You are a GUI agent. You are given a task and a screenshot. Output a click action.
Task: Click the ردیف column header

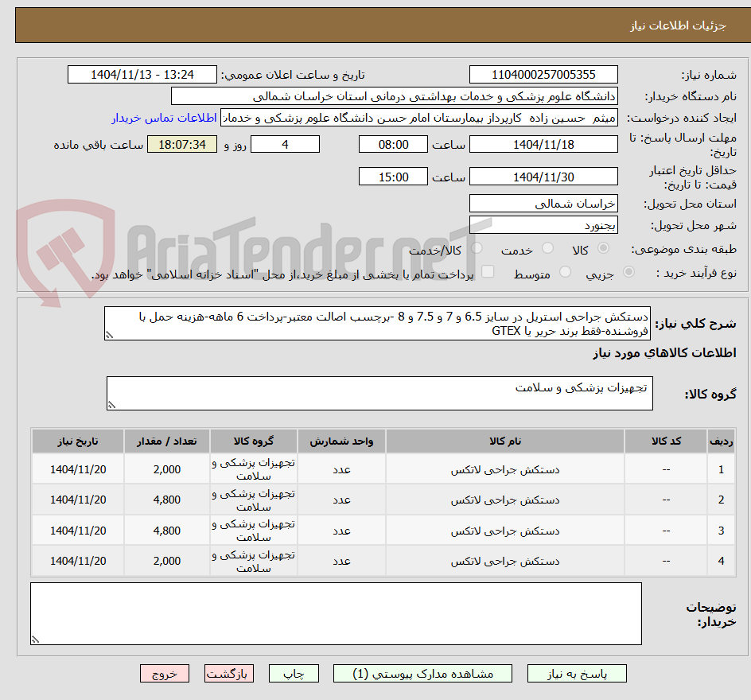(x=721, y=441)
